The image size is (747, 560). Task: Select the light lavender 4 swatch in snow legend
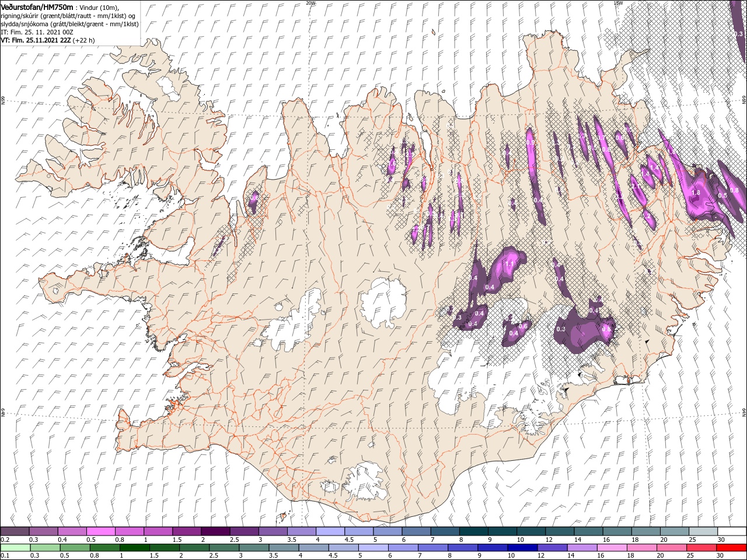click(x=330, y=531)
